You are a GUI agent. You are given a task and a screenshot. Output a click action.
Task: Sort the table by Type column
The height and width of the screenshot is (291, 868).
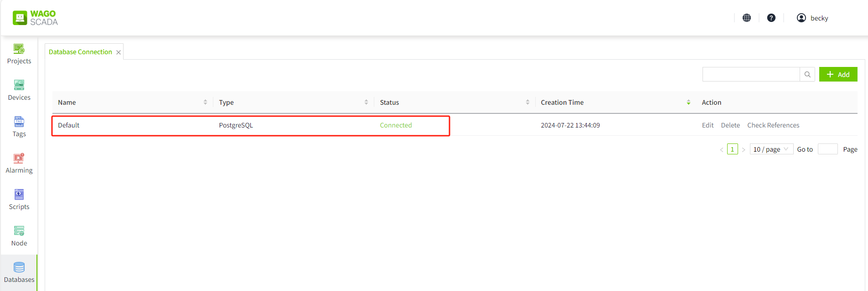(366, 102)
